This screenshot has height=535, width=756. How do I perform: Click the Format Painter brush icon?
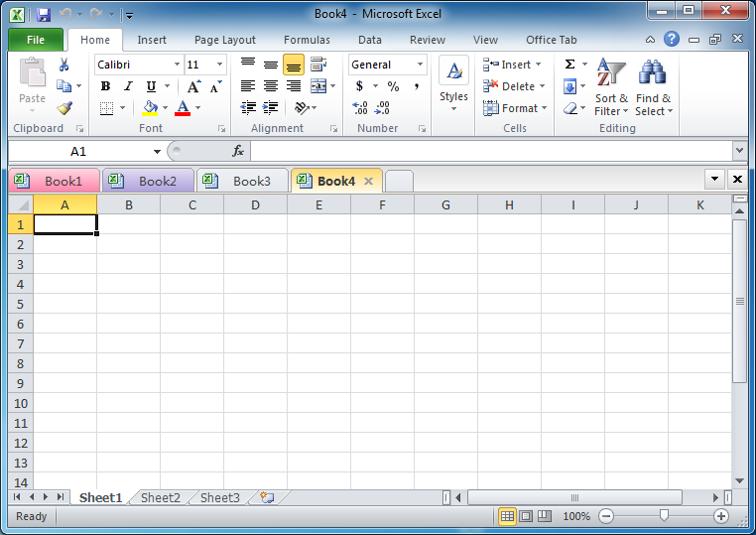(x=64, y=108)
